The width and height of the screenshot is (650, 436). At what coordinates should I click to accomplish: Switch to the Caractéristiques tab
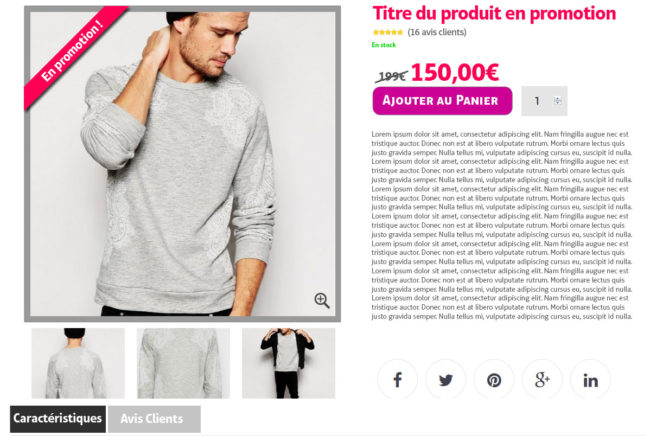pos(58,419)
